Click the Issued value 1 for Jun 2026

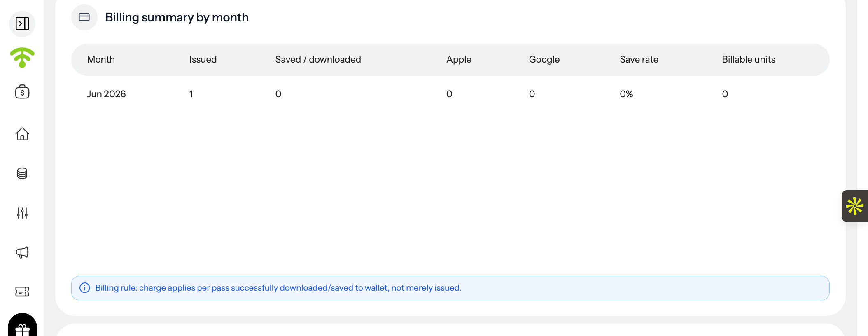pos(191,94)
